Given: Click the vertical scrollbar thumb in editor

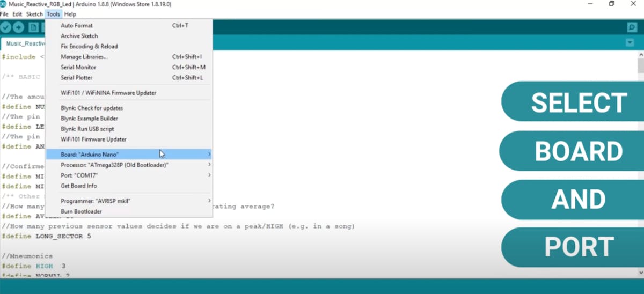Looking at the screenshot, I should point(640,65).
